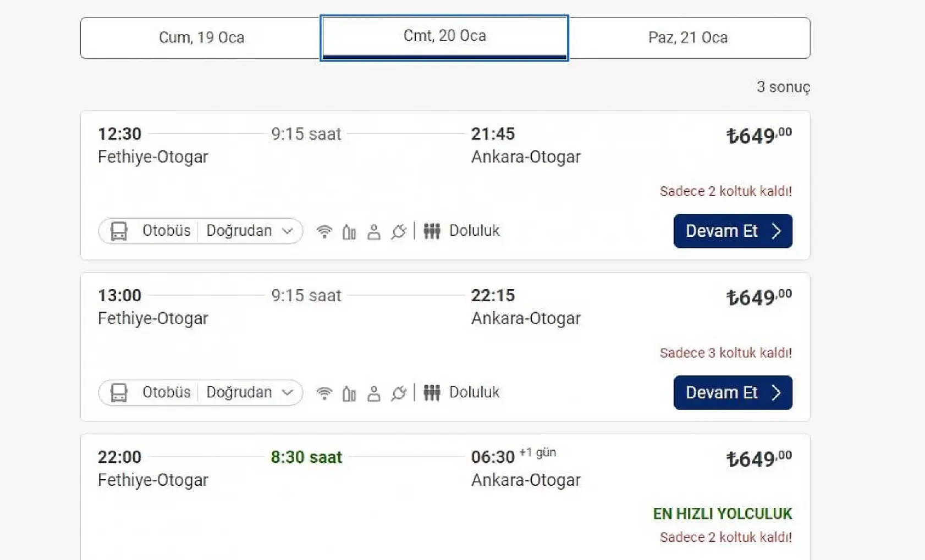The image size is (925, 560).
Task: Click the drinks icon on the 12:30 trip
Action: pos(349,231)
